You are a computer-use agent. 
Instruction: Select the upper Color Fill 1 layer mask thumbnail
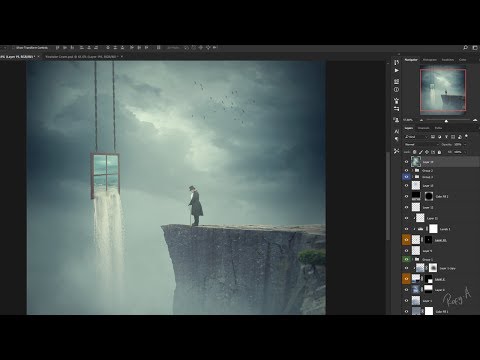pyautogui.click(x=429, y=196)
